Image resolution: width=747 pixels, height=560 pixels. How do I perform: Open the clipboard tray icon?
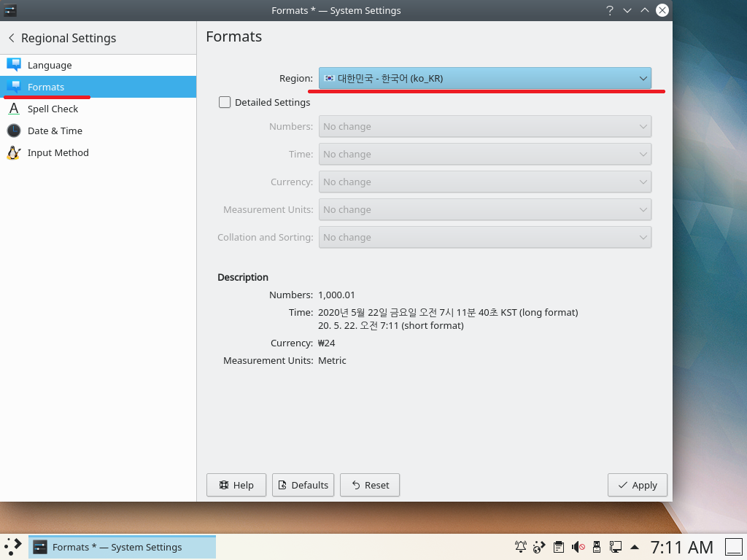(558, 547)
